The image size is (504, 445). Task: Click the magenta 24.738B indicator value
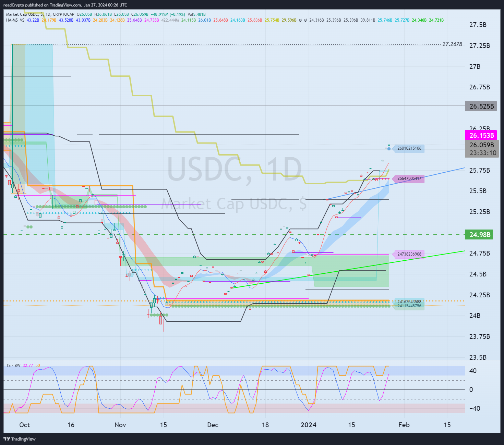click(x=152, y=20)
